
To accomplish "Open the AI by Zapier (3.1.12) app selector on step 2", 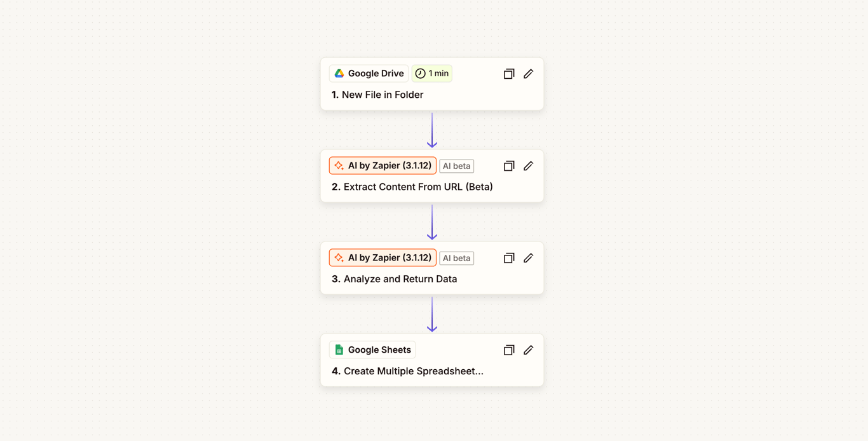I will pos(382,165).
